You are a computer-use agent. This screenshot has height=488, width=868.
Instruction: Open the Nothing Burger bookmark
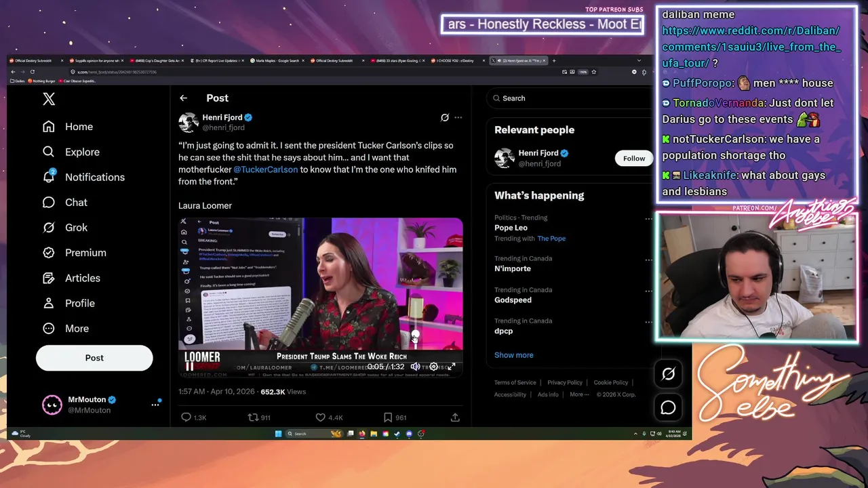pos(42,81)
